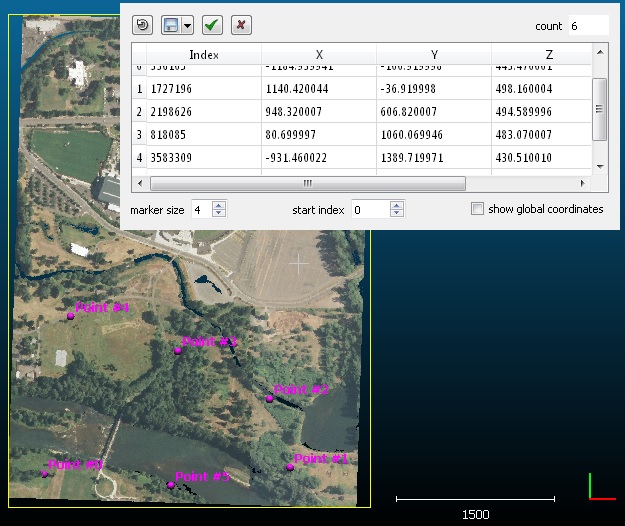625x526 pixels.
Task: Click the Point #4 marker on map
Action: point(71,316)
